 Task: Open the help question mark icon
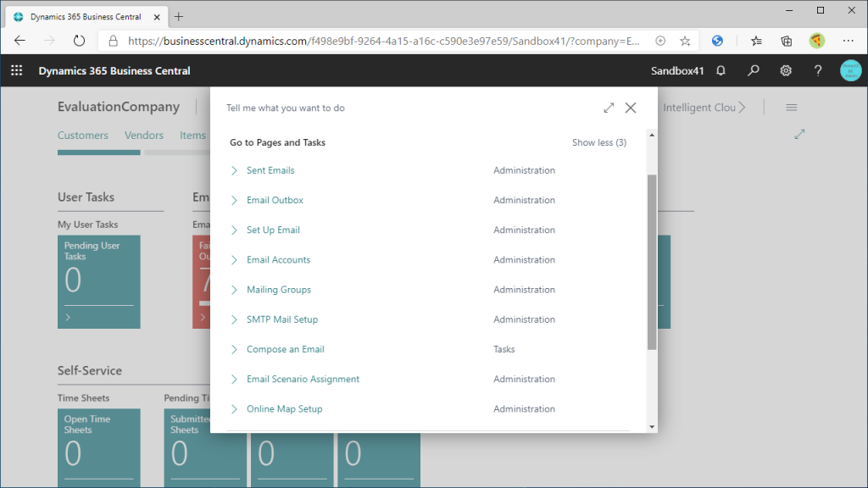[818, 70]
